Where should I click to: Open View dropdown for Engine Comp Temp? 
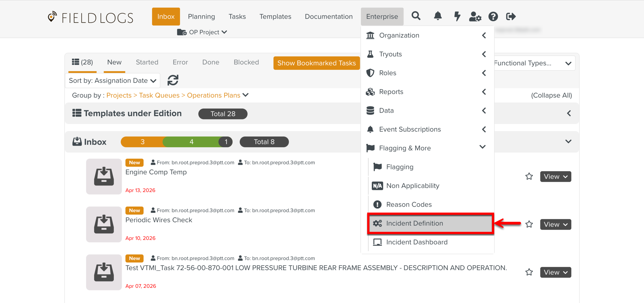[555, 177]
